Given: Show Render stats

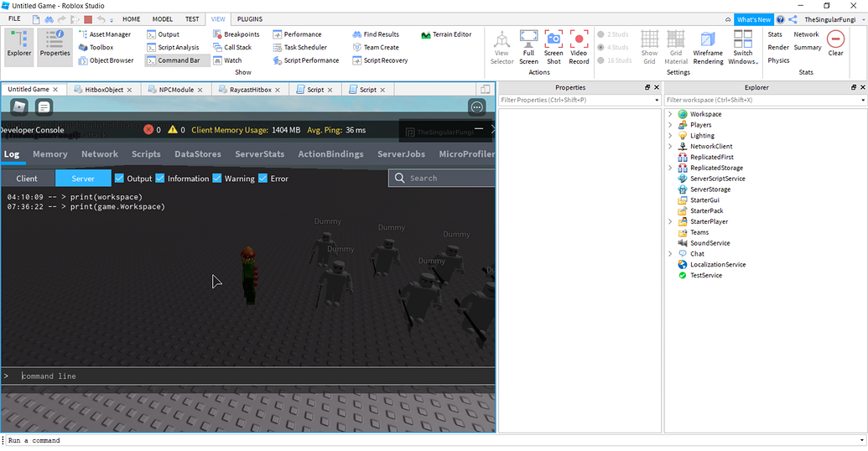Looking at the screenshot, I should click(x=778, y=48).
